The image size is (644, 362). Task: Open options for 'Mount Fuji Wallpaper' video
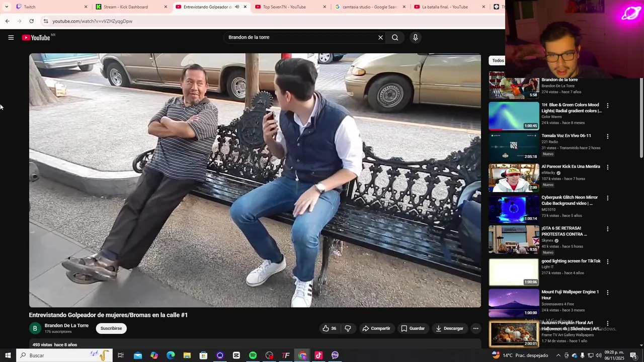(x=607, y=292)
